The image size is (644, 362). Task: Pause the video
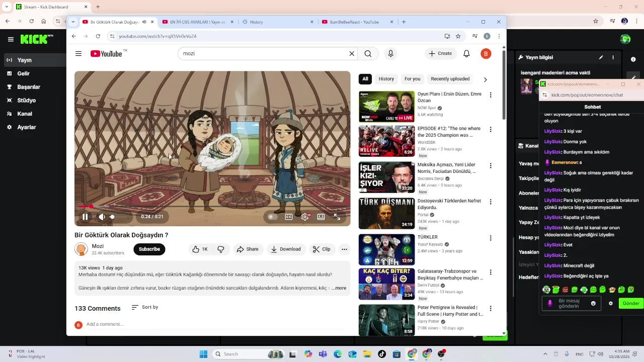pos(86,217)
